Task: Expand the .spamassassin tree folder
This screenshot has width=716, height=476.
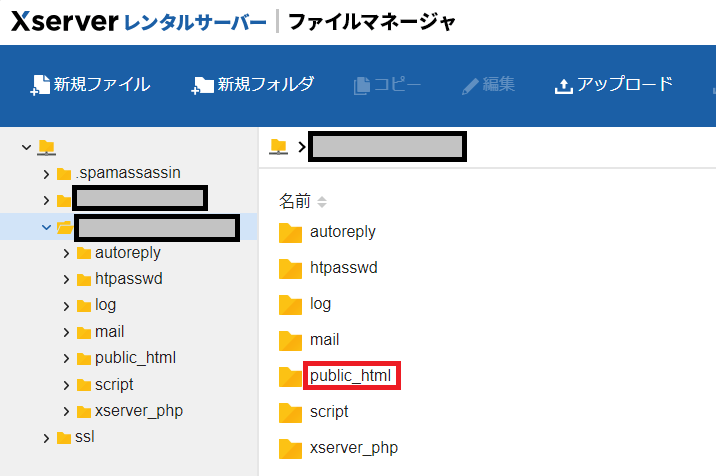Action: (x=46, y=173)
